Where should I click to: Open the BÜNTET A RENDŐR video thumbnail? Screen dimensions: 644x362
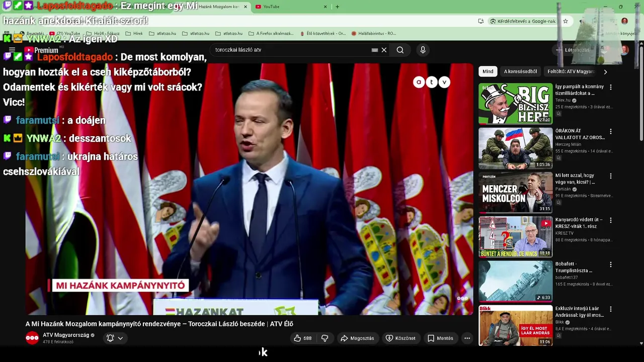515,236
